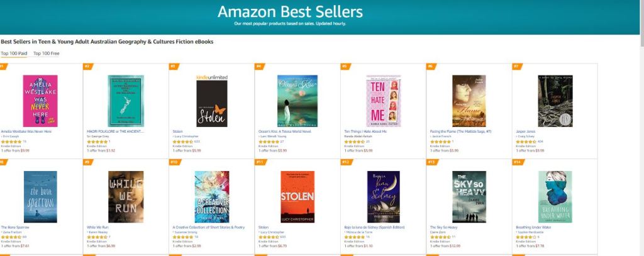Open the Ten Things I Hate About Me cover
This screenshot has height=256, width=644.
point(383,101)
